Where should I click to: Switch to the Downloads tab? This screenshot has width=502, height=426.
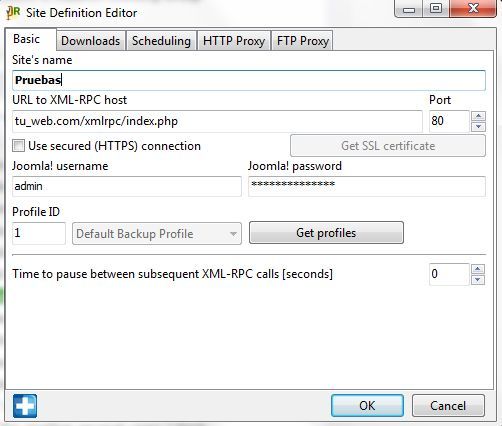pyautogui.click(x=91, y=41)
